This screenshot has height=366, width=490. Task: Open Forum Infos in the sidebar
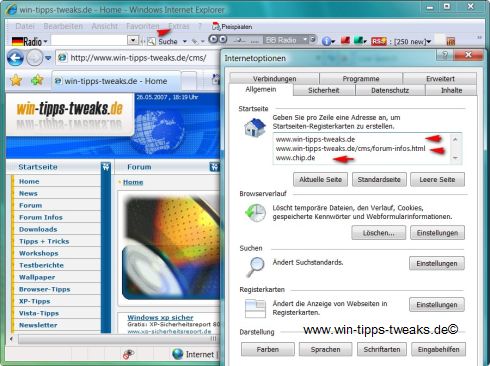41,217
